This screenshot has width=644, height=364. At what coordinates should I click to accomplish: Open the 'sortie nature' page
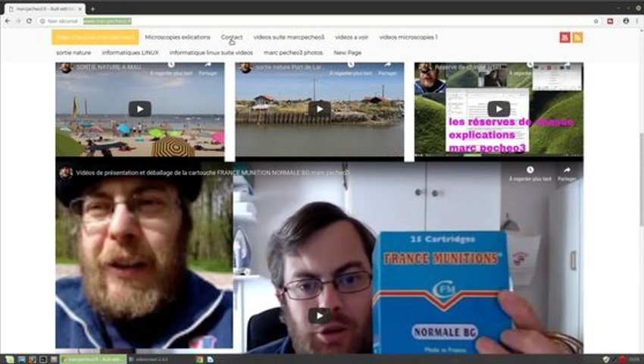(x=73, y=52)
